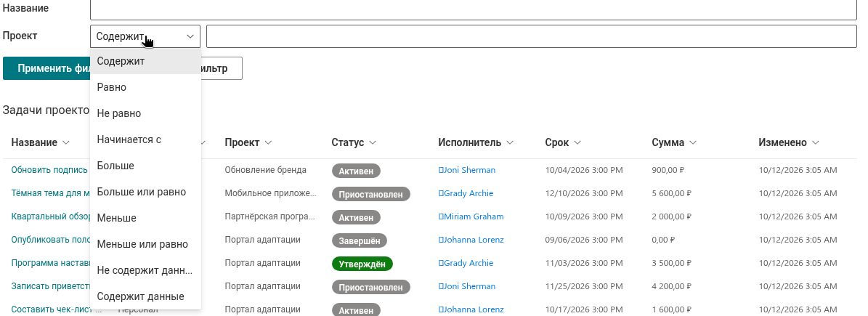Open Срок column header menu
The width and height of the screenshot is (868, 316).
563,142
